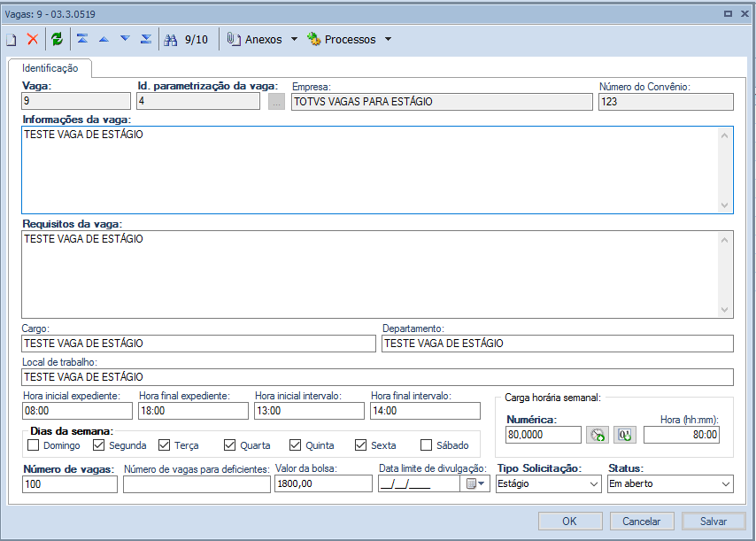
Task: Click the Empresa field
Action: pos(442,102)
